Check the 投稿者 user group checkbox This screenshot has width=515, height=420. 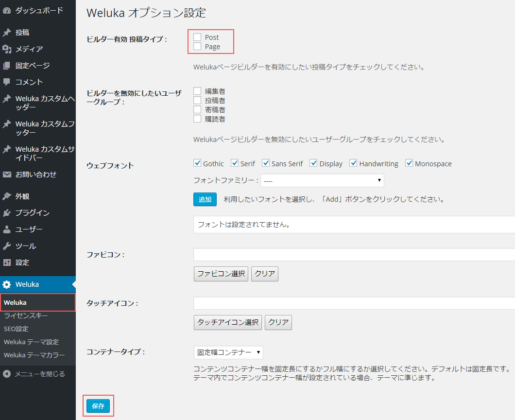[x=197, y=100]
